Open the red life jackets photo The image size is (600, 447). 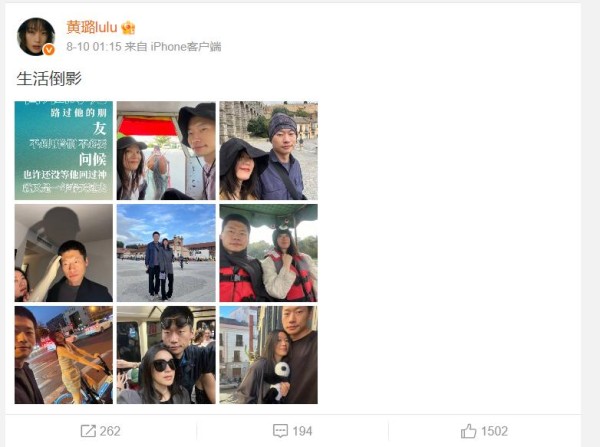point(269,253)
